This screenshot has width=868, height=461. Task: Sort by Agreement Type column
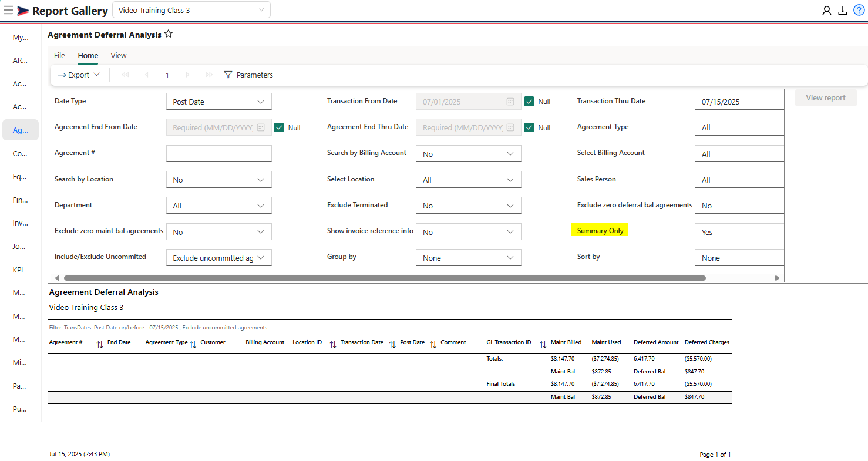point(193,345)
